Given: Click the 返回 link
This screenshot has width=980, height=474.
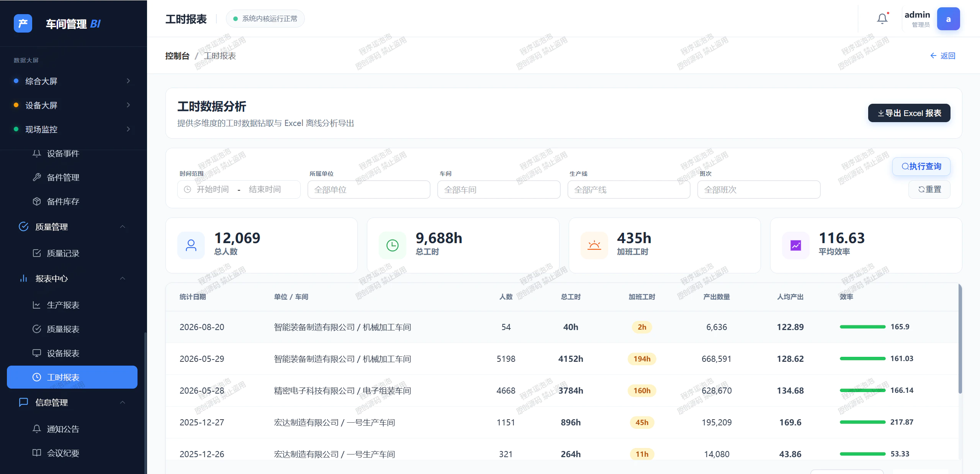Looking at the screenshot, I should 943,56.
